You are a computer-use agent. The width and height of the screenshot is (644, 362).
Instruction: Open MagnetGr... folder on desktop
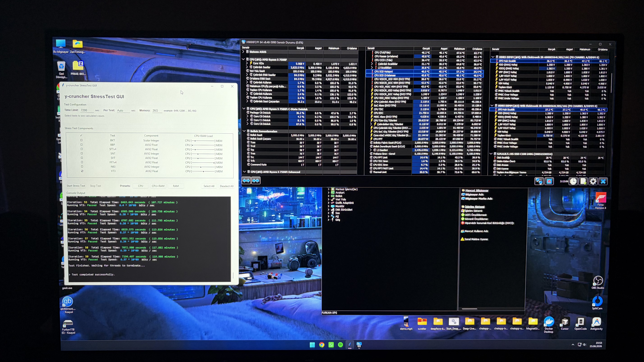[533, 324]
